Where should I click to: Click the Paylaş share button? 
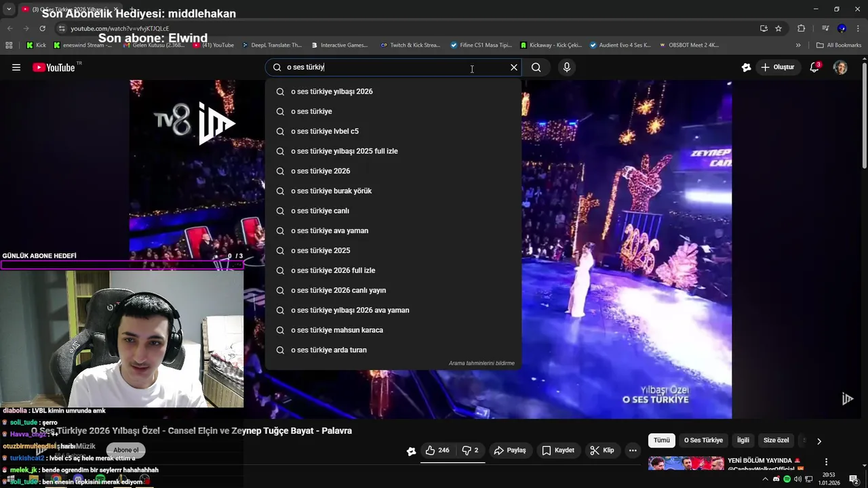[x=510, y=450]
